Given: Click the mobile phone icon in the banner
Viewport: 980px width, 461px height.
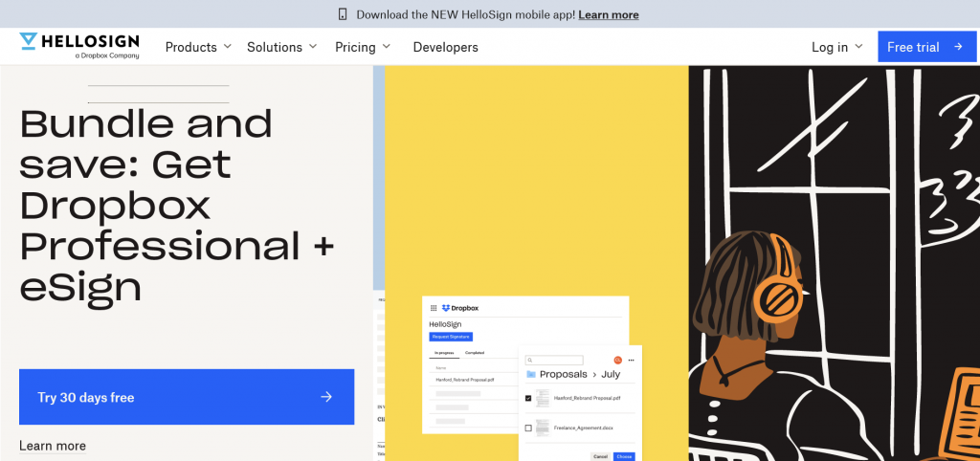Looking at the screenshot, I should 343,14.
